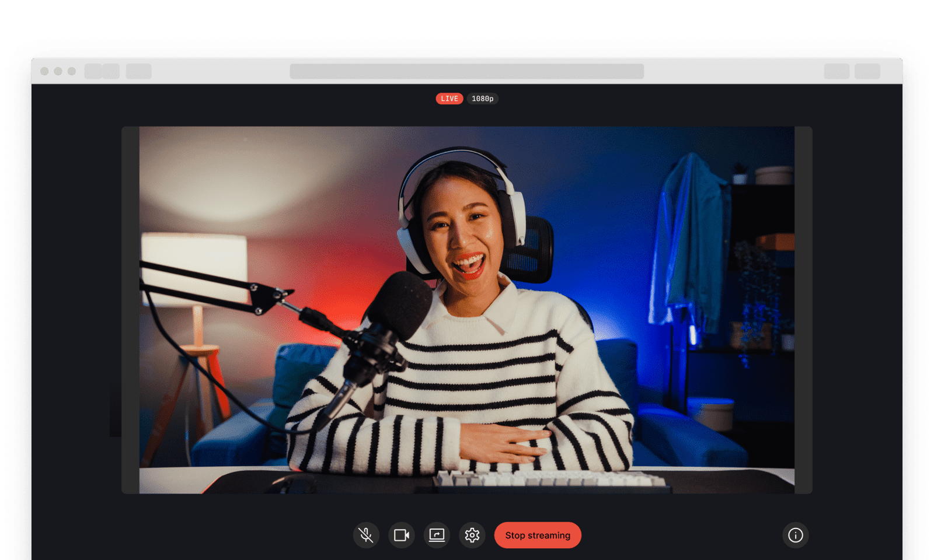End the broadcast with the red button
Image resolution: width=934 pixels, height=560 pixels.
537,535
